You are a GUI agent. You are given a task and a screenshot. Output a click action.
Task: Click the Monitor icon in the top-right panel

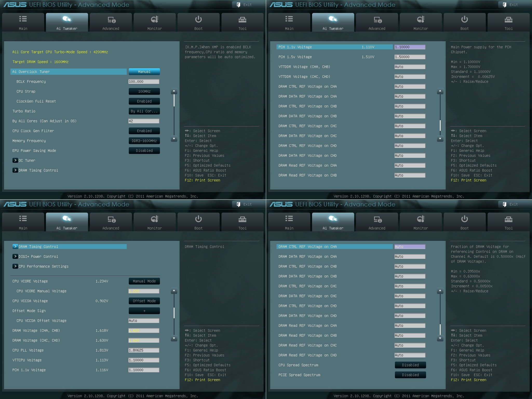click(x=421, y=19)
